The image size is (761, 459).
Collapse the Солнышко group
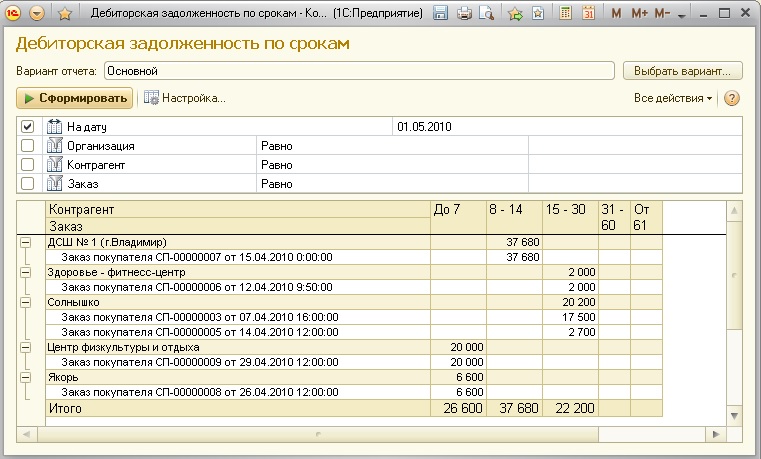25,303
